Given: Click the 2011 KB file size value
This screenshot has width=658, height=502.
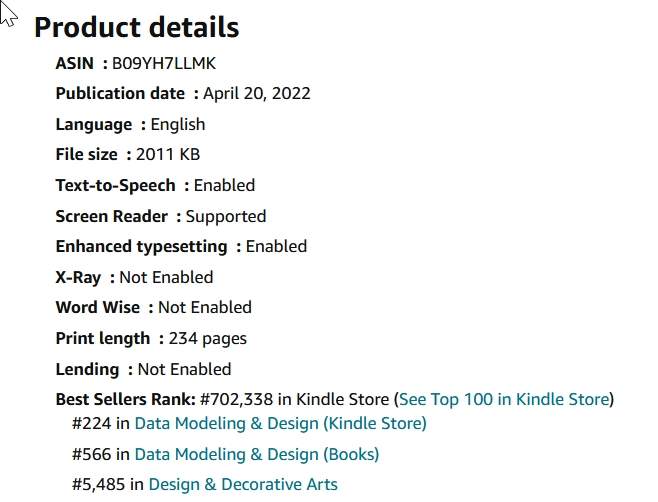Looking at the screenshot, I should click(x=175, y=155).
